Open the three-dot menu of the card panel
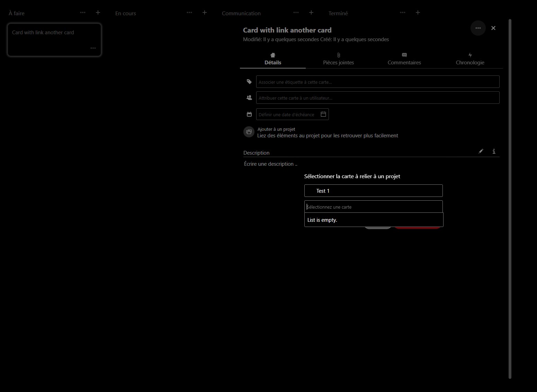This screenshot has height=392, width=537. pos(478,28)
